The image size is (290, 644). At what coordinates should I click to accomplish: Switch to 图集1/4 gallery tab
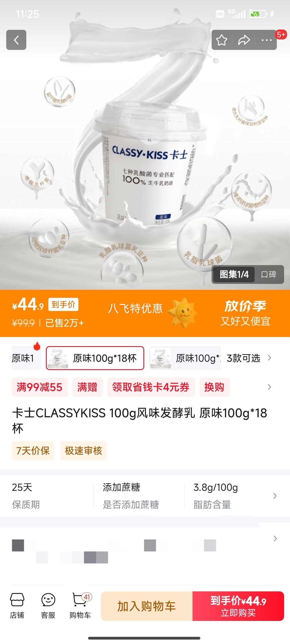234,274
